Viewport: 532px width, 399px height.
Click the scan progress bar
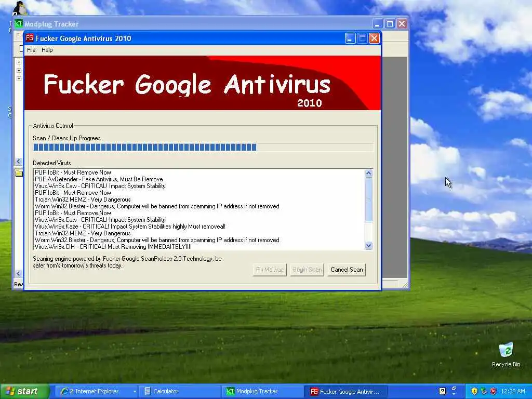coord(203,147)
